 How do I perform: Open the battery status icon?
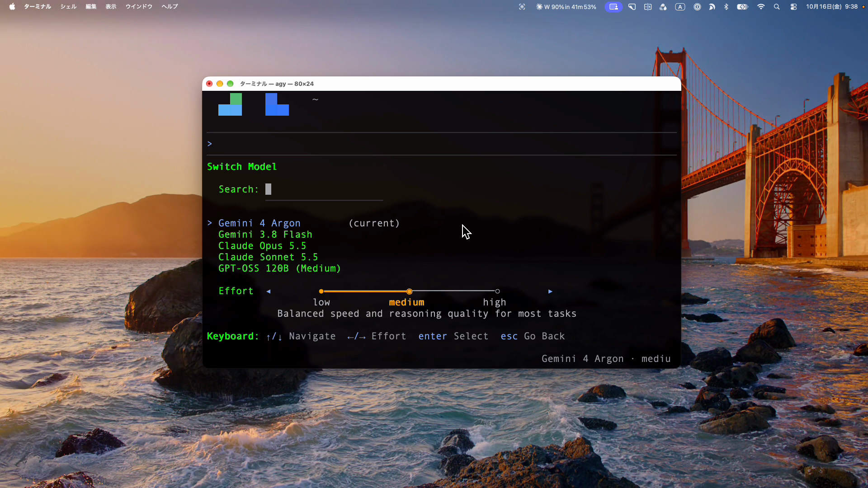742,7
